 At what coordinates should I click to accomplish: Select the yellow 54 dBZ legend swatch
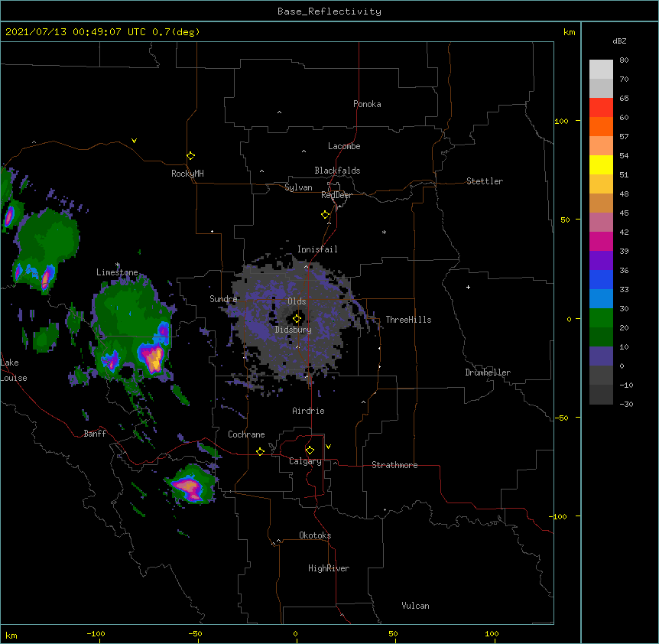[601, 164]
